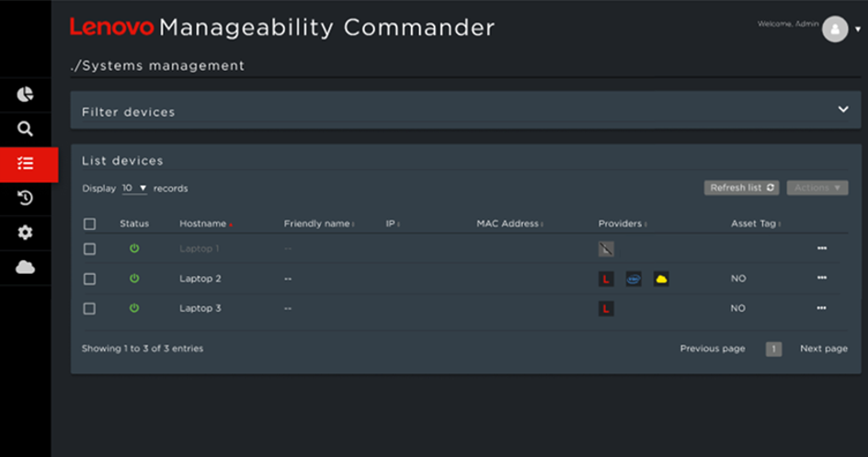Click the Asset Tag NO value for Laptop 2
868x457 pixels.
click(x=738, y=279)
